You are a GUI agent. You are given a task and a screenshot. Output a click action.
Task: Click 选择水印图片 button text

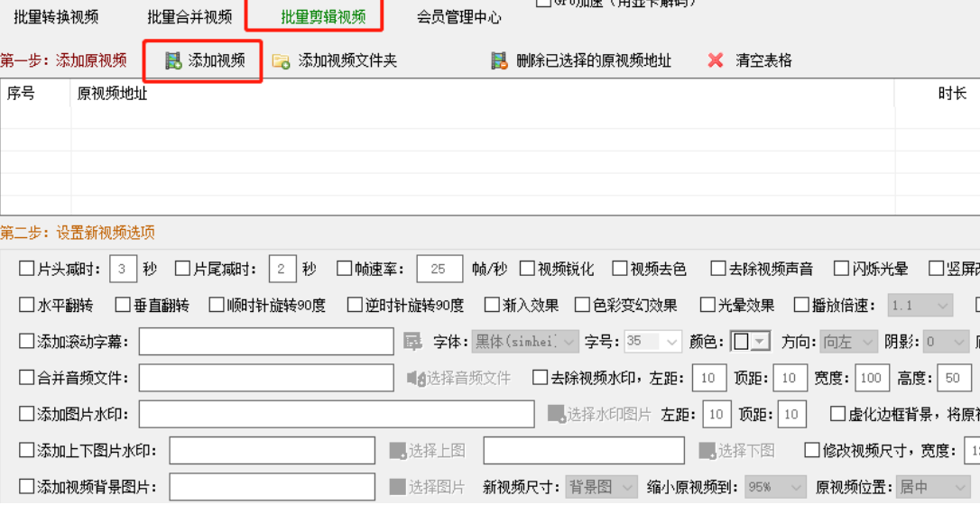coord(609,414)
